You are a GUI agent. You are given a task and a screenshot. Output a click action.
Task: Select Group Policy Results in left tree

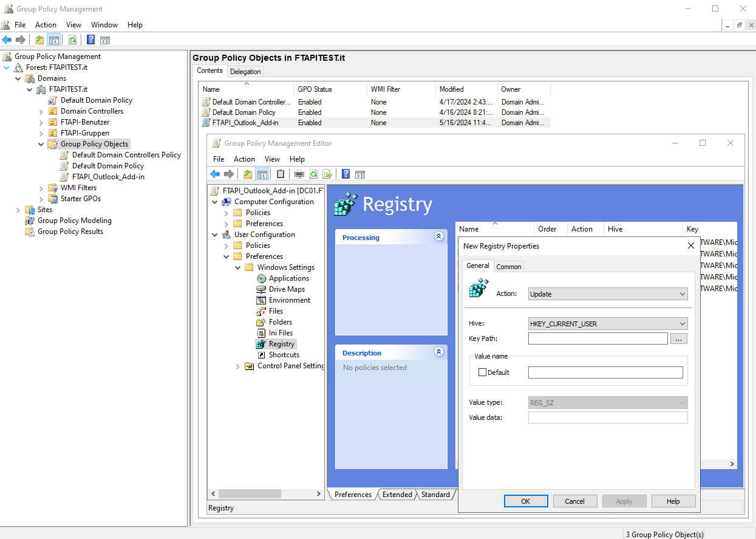point(70,232)
